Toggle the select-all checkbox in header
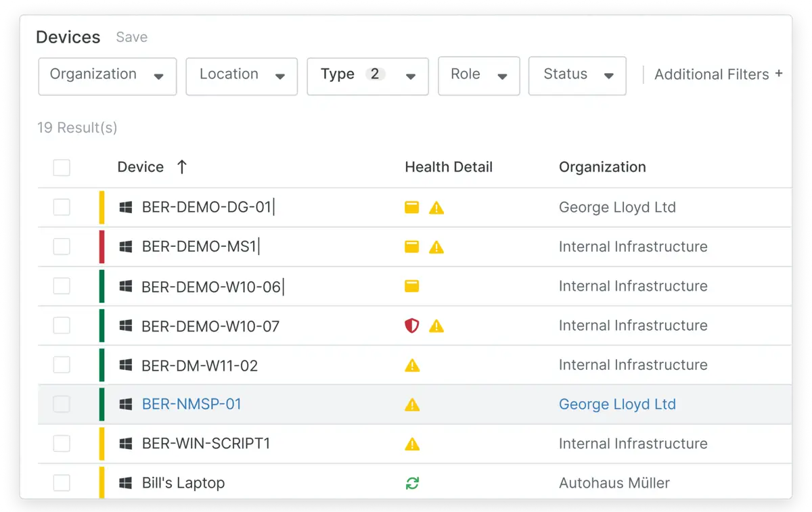This screenshot has height=512, width=812. click(x=62, y=167)
